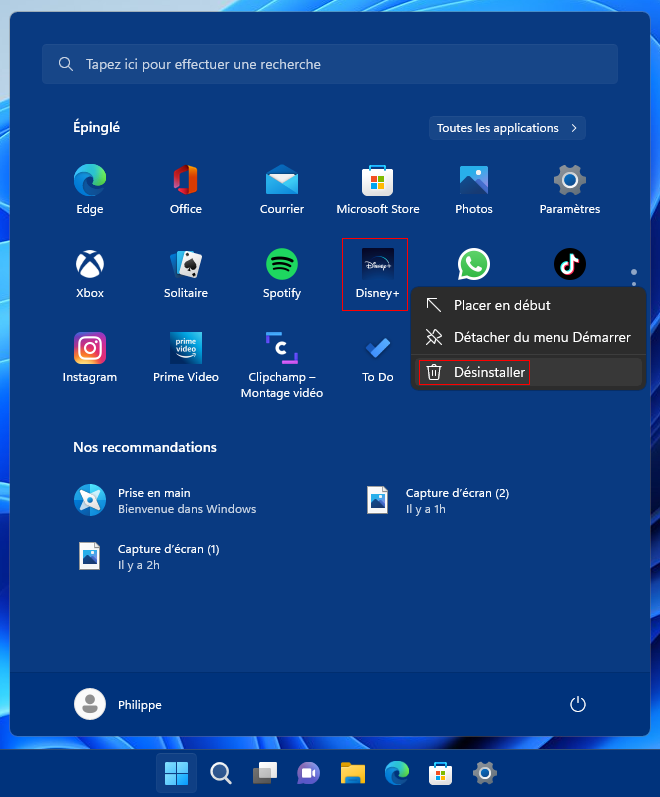Open the Instagram app
The width and height of the screenshot is (660, 797).
pos(90,357)
